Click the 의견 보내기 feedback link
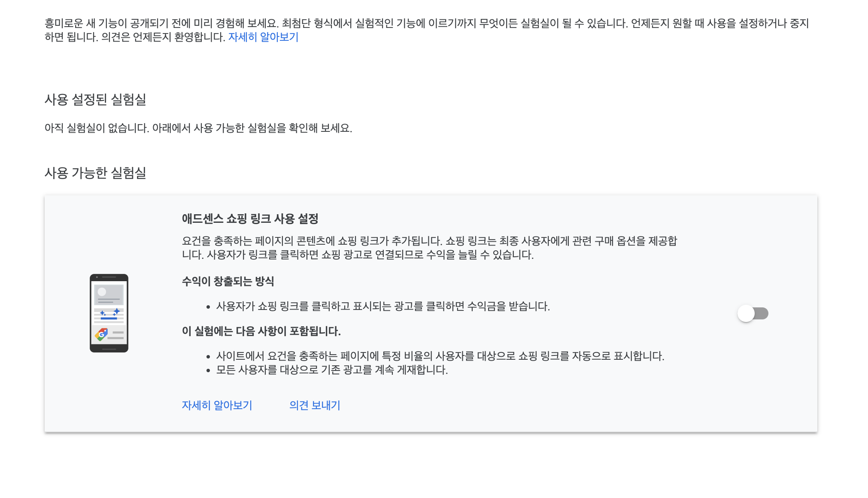Viewport: 868px width, 498px height. click(x=315, y=405)
